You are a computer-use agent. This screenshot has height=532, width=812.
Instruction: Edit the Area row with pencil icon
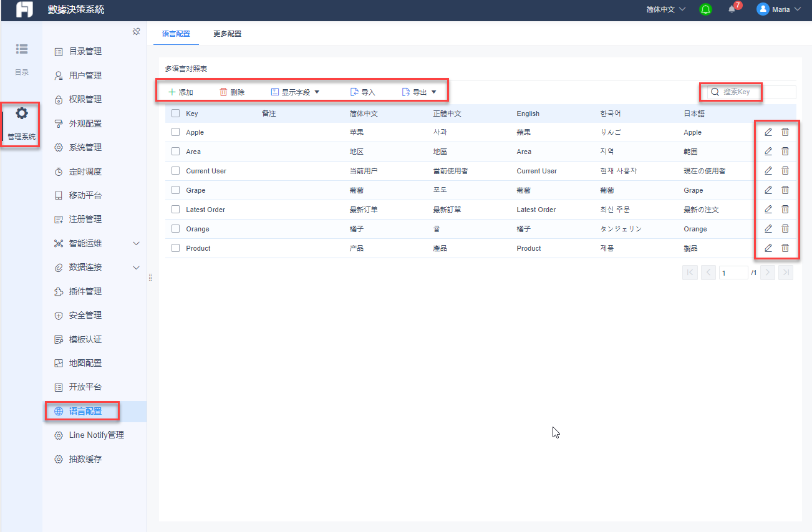pos(768,152)
